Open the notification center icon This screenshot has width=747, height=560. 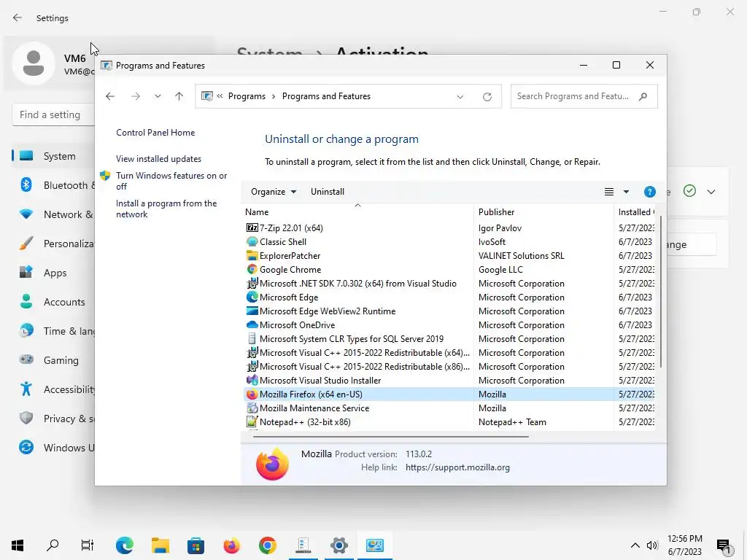(x=724, y=546)
